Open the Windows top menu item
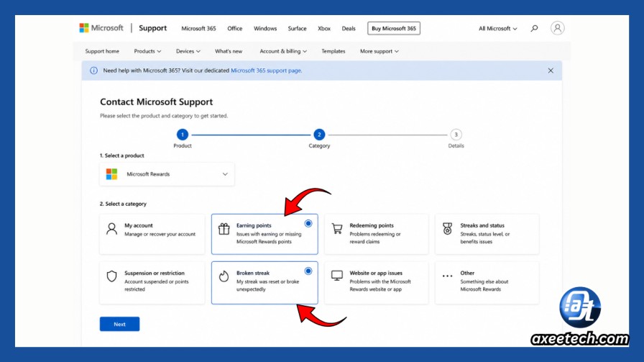Viewport: 644px width, 362px height. click(x=265, y=28)
